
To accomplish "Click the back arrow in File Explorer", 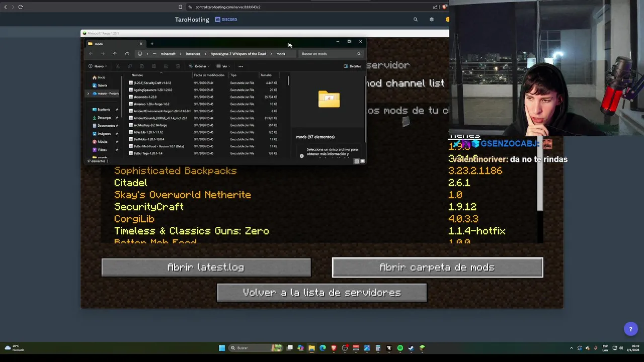I will [91, 54].
